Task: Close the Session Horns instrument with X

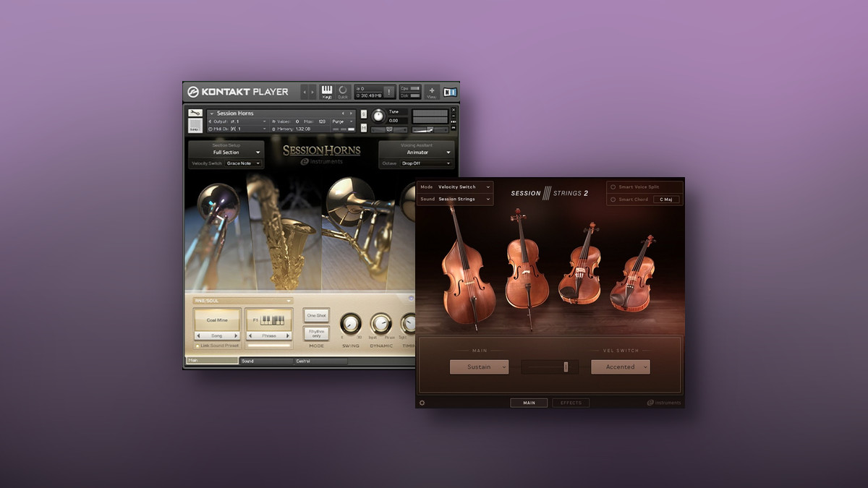Action: click(454, 110)
